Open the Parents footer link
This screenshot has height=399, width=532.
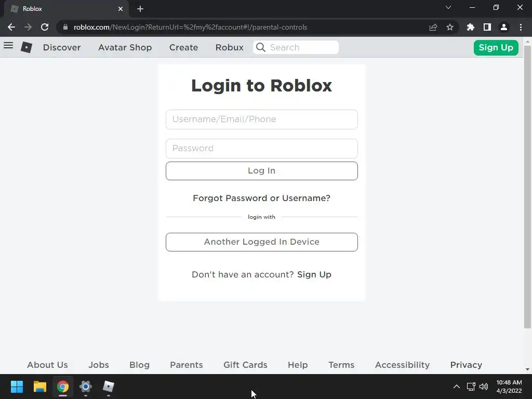click(187, 365)
